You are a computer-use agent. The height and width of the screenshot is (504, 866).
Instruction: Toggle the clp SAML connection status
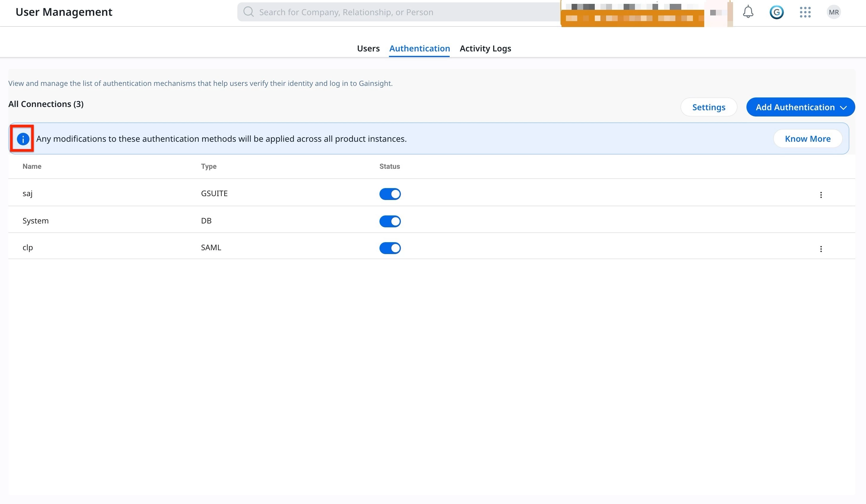[390, 248]
